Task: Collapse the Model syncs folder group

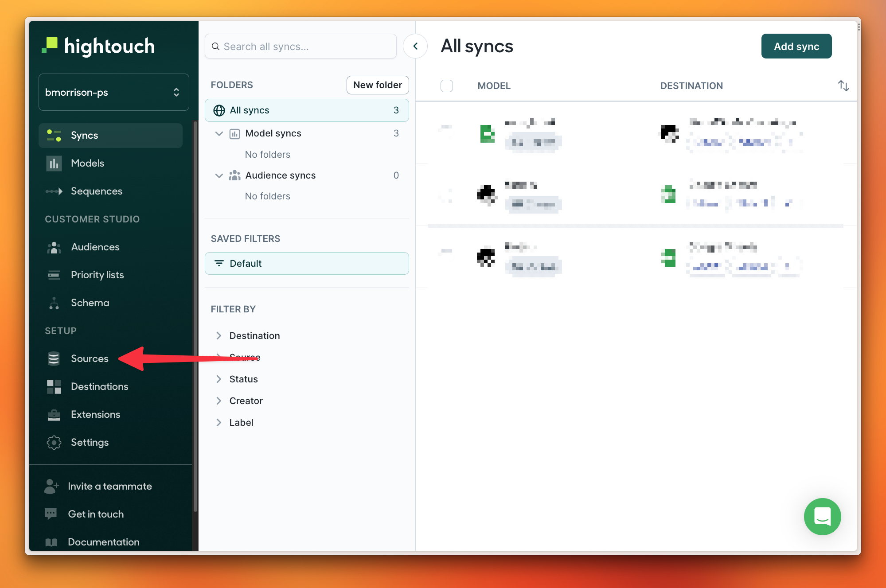Action: click(219, 133)
